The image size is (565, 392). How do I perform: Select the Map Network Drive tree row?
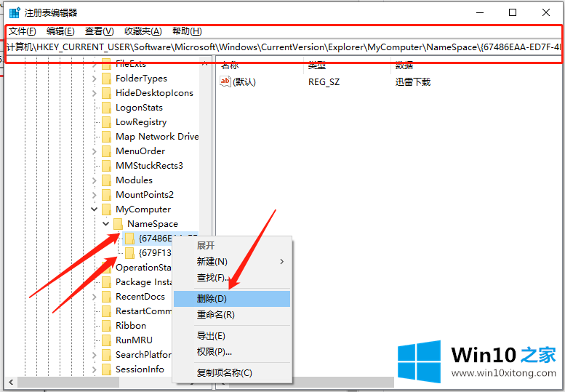click(157, 137)
